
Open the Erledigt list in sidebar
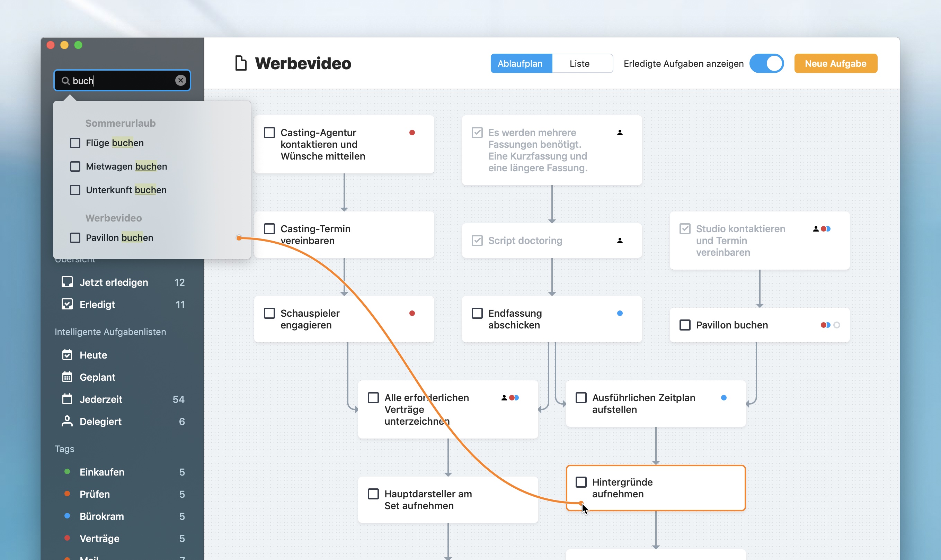tap(97, 304)
